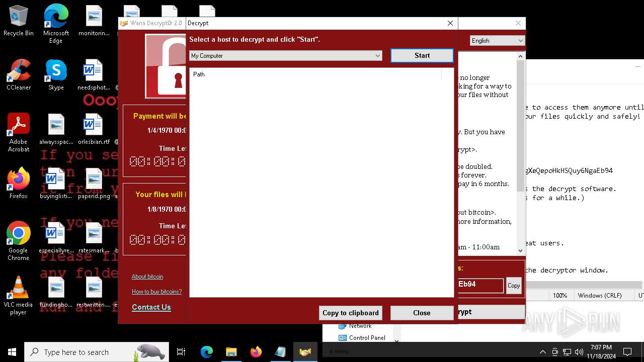
Task: Open the How to buy bitcoins link
Action: [156, 292]
